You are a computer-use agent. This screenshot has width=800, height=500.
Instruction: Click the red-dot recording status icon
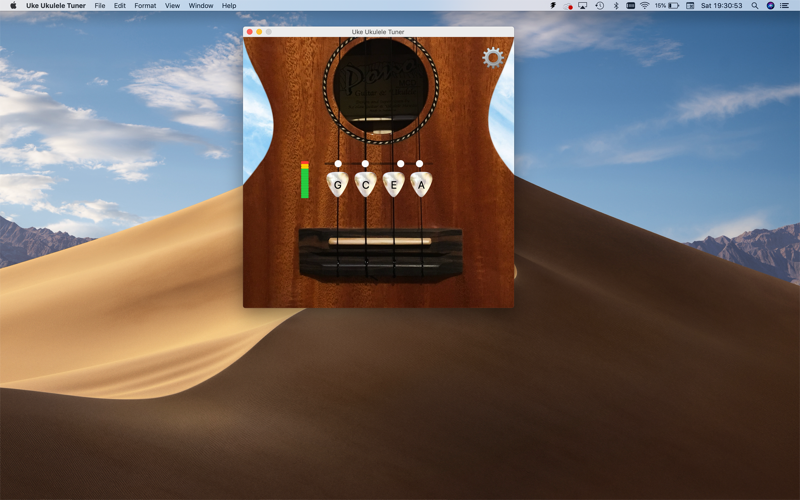tap(568, 6)
